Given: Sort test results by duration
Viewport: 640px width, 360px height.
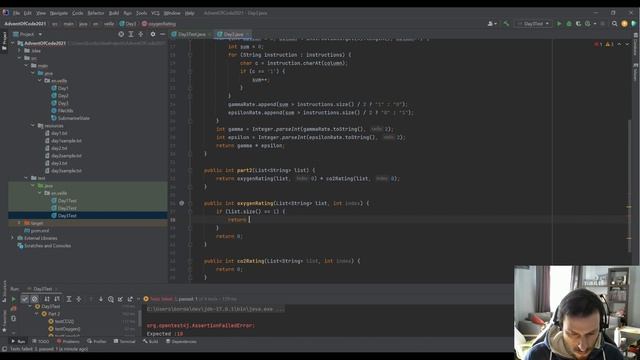Looking at the screenshot, I should click(57, 299).
